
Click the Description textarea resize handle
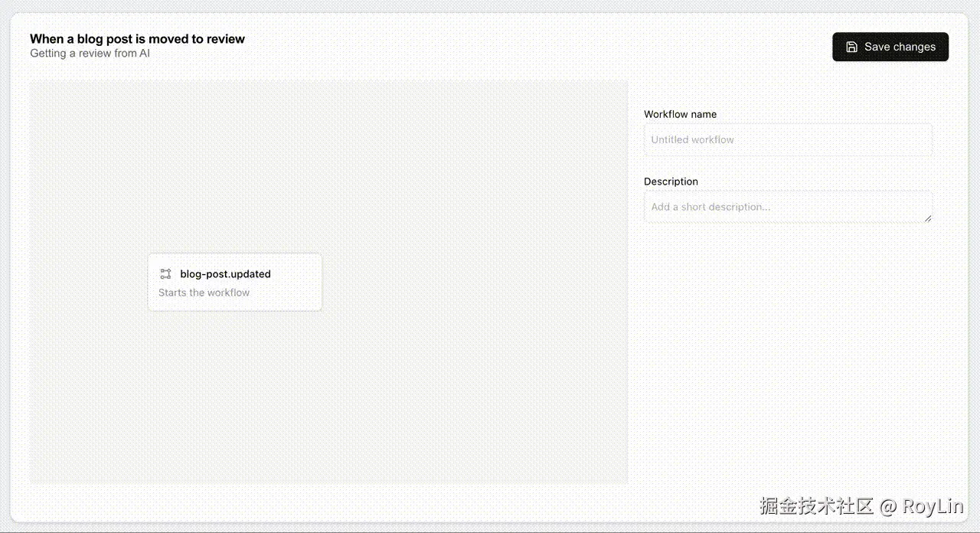[x=928, y=218]
